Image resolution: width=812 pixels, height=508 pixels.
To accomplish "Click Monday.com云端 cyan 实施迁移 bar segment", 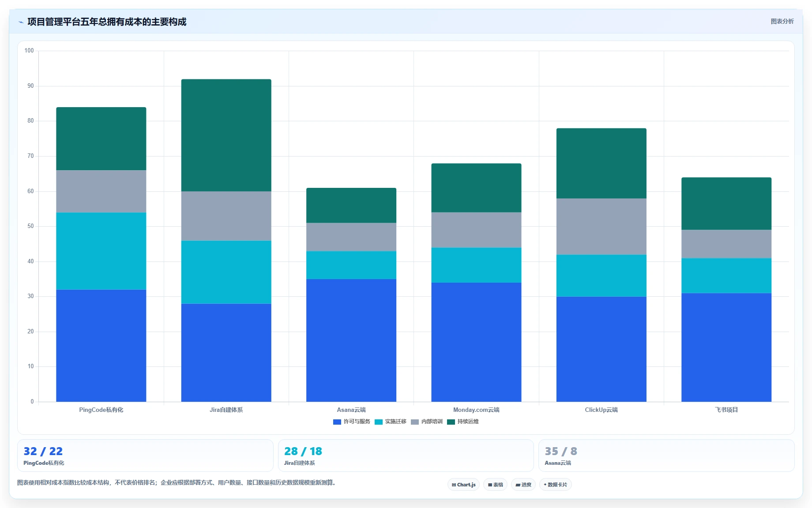I will (476, 265).
